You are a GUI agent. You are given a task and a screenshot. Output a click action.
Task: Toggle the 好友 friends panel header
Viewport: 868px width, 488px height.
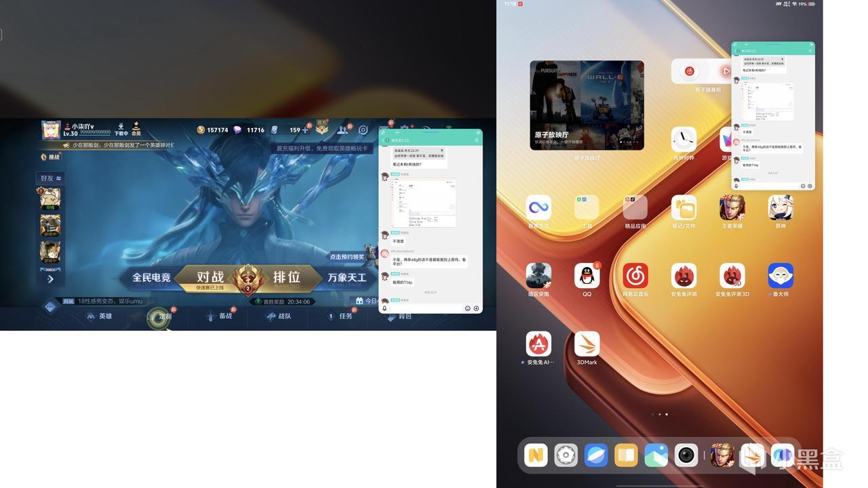point(50,178)
